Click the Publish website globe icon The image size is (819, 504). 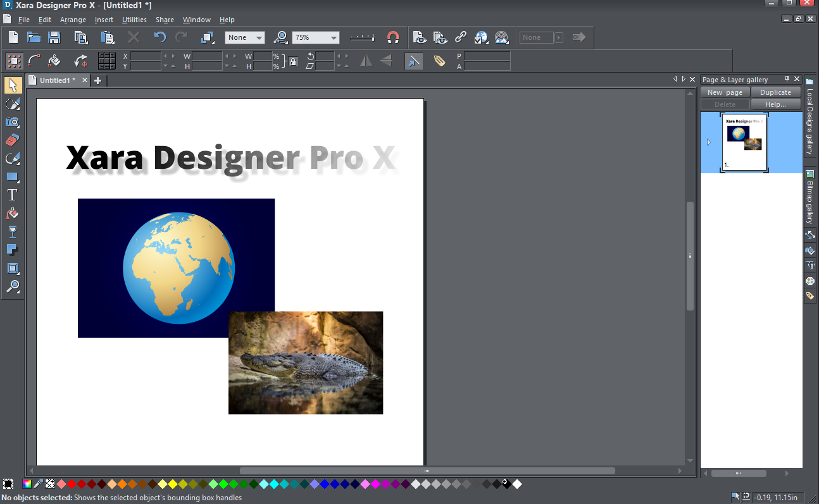point(482,37)
